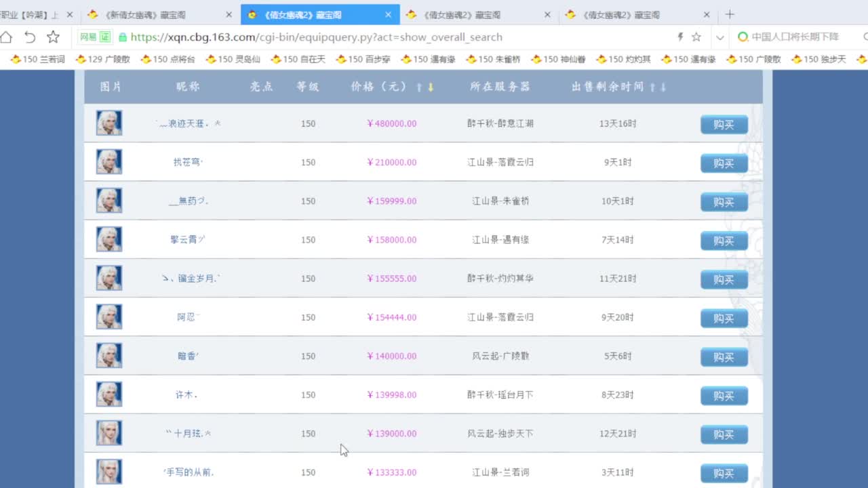Sort price descending with yellow down arrow

(430, 87)
